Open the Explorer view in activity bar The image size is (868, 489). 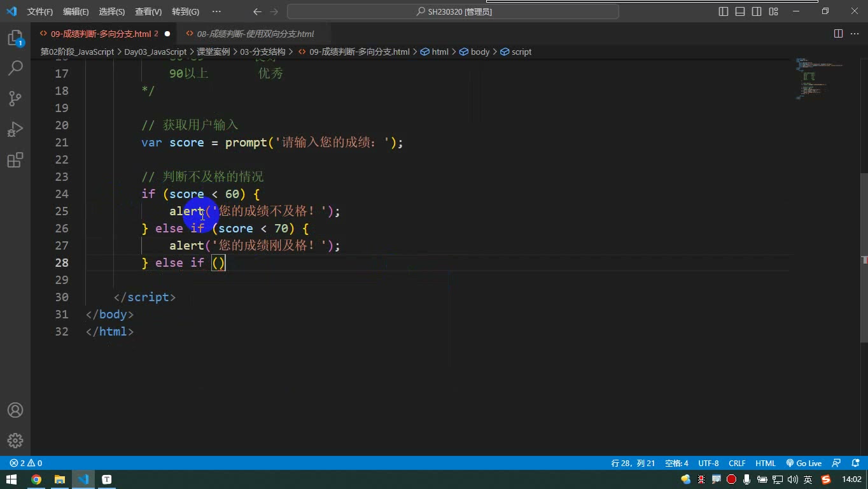[15, 38]
